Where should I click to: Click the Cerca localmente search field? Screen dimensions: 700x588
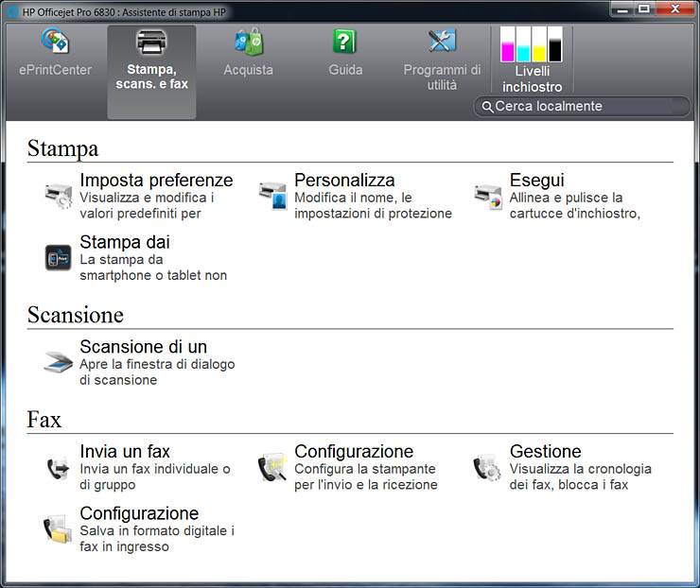click(x=586, y=106)
